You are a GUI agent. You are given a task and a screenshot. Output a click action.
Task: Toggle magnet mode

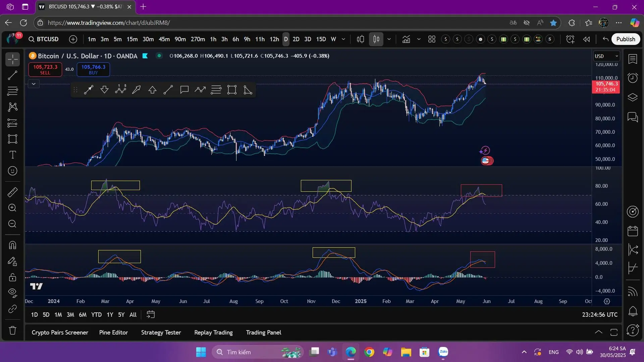click(12, 245)
